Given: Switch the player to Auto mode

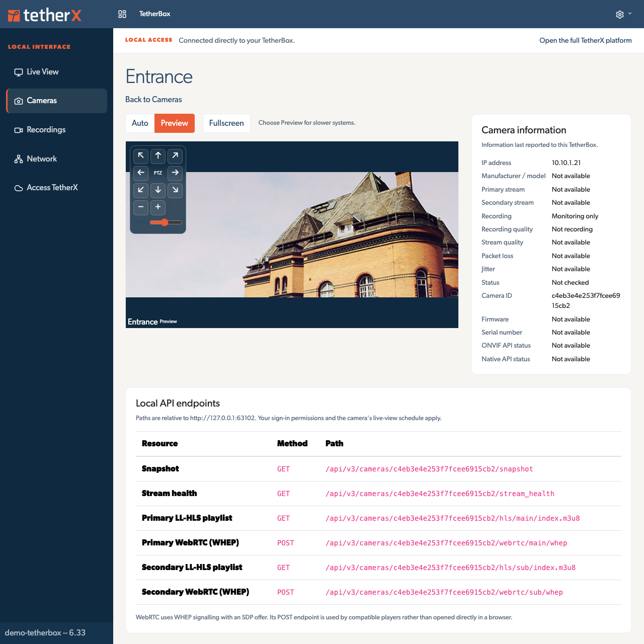Looking at the screenshot, I should tap(140, 123).
